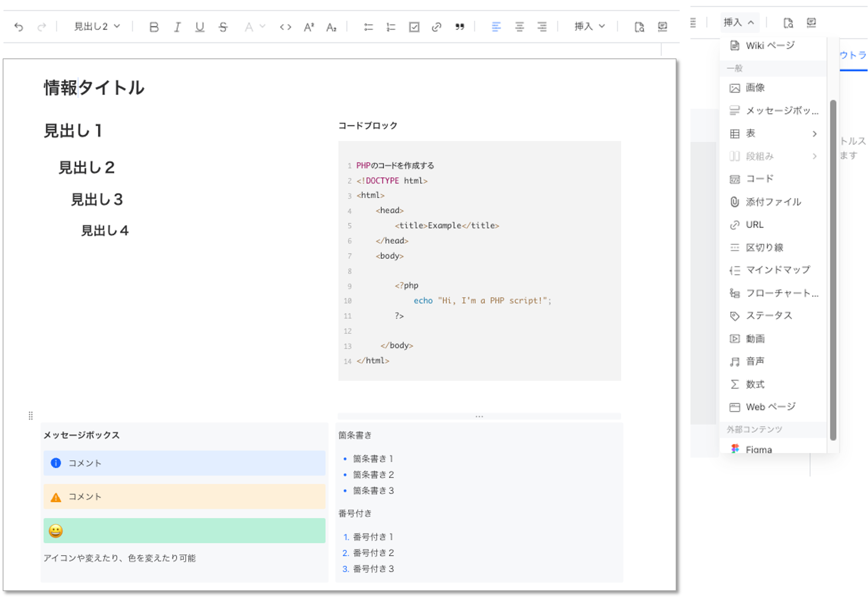
Task: Click the undo arrow icon
Action: pos(19,27)
